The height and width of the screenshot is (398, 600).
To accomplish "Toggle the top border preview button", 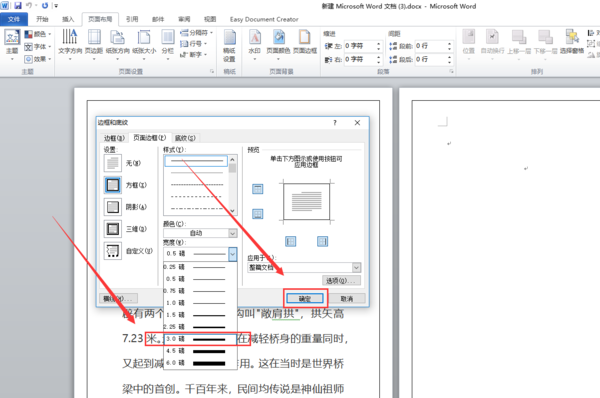I will click(258, 189).
